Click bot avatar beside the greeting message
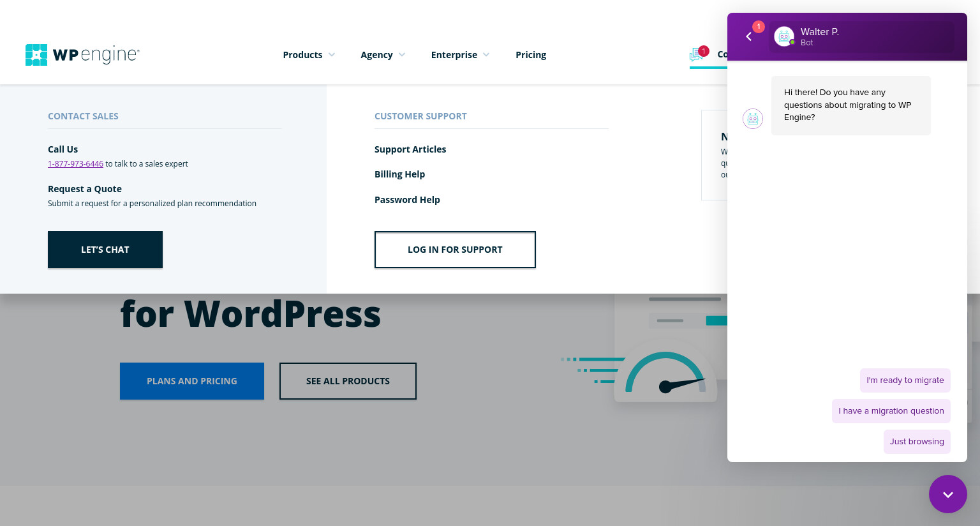Image resolution: width=980 pixels, height=526 pixels. 753,119
